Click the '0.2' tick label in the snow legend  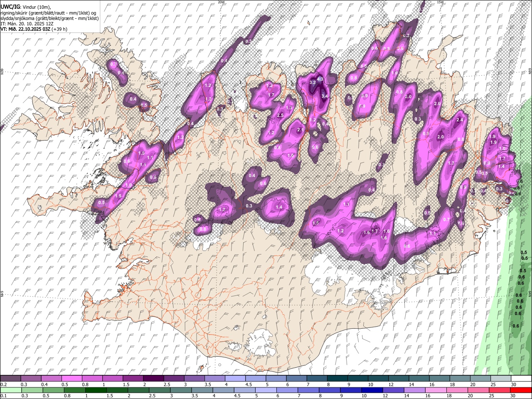tap(3, 384)
